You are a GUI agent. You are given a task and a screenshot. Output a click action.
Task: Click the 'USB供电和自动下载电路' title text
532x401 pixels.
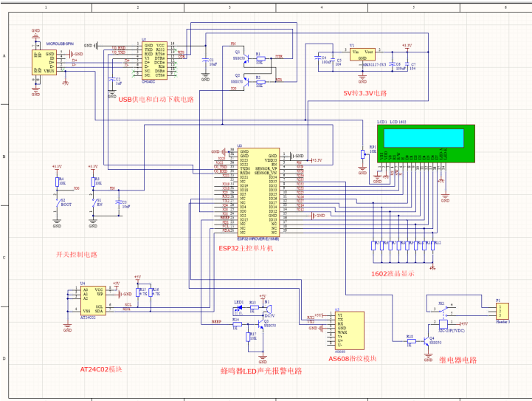point(156,100)
